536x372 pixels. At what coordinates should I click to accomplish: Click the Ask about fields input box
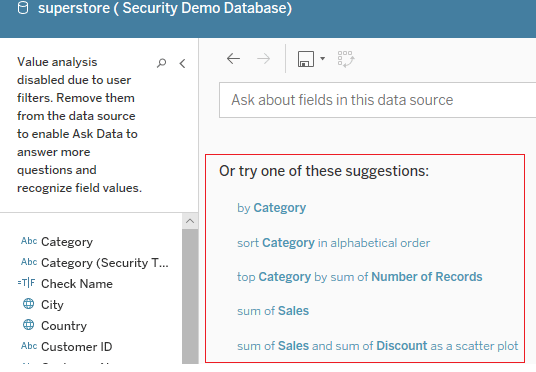377,100
